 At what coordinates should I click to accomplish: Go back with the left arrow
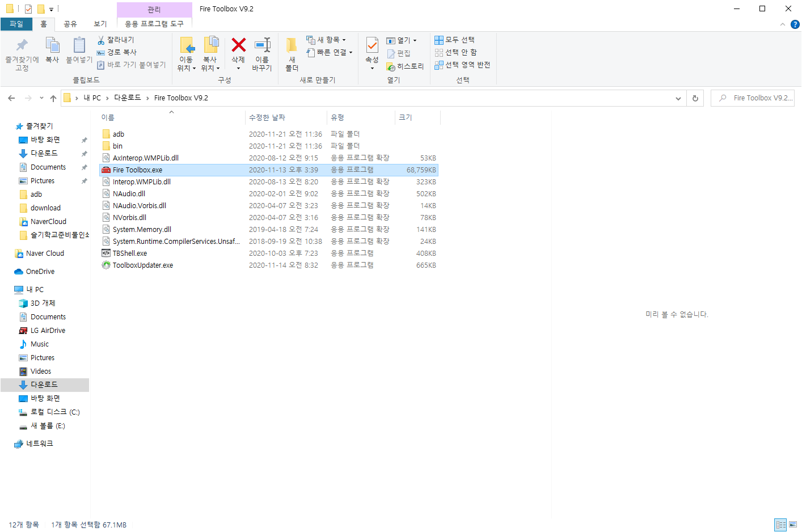click(11, 98)
